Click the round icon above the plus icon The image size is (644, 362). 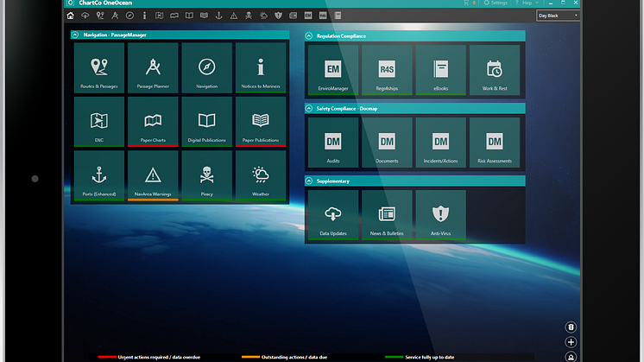point(571,327)
